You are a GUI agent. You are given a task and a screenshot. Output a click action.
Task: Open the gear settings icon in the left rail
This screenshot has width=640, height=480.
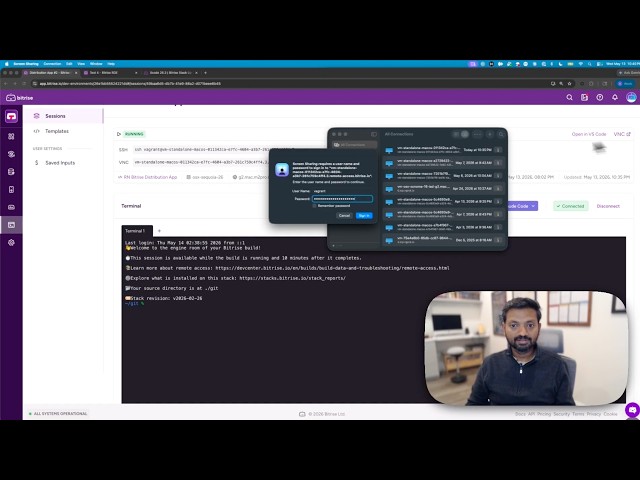tap(11, 242)
